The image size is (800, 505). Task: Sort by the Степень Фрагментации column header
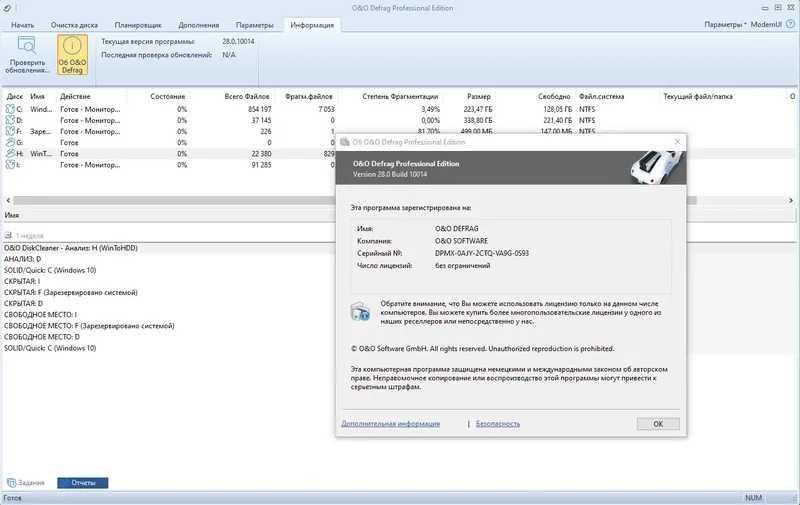tap(400, 96)
